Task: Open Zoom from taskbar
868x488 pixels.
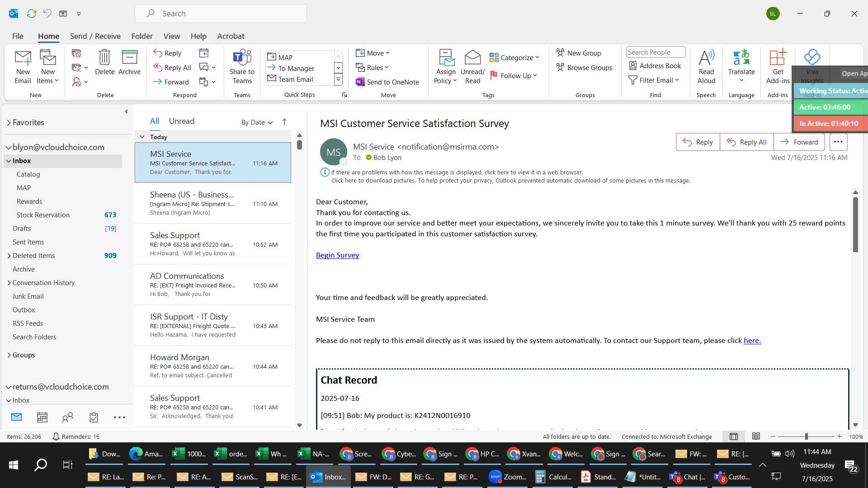Action: coord(507,477)
